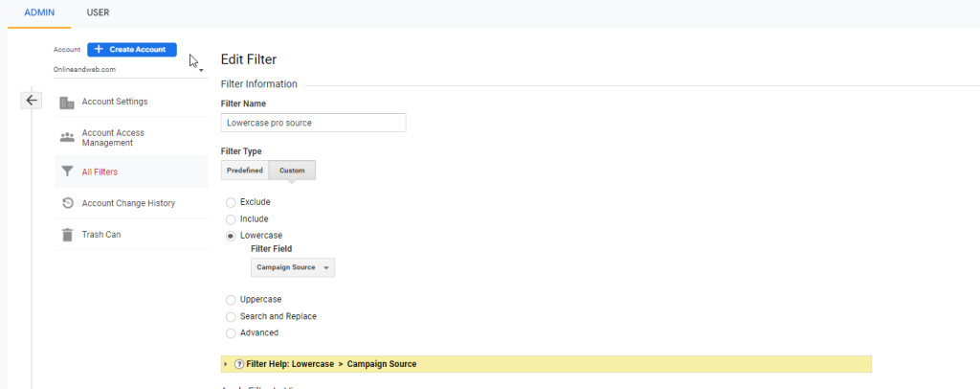Click the Account Change History clock icon
The image size is (980, 389).
point(67,203)
